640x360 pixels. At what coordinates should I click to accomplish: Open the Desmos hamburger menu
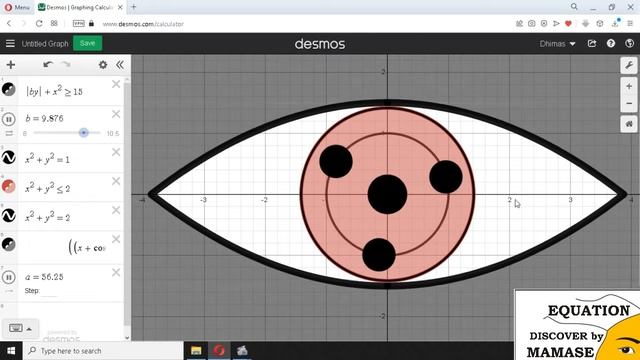[10, 43]
